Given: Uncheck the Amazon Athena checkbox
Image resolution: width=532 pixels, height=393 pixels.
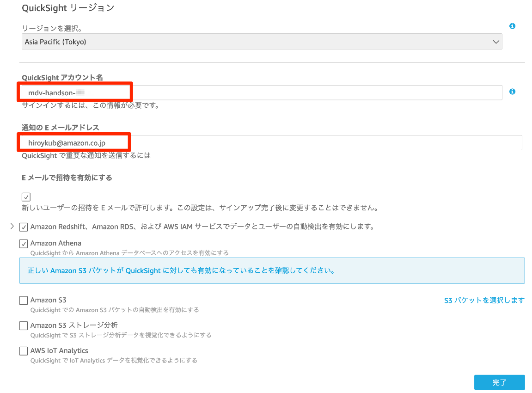Looking at the screenshot, I should click(x=24, y=243).
